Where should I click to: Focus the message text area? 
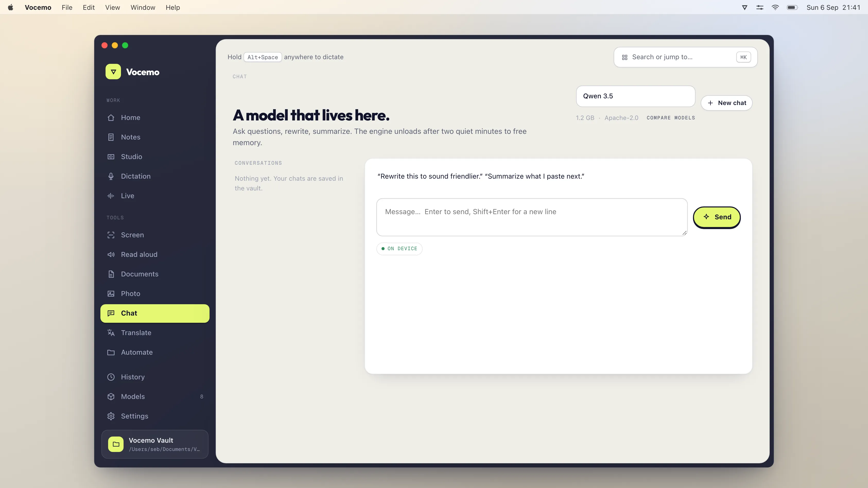(x=532, y=217)
